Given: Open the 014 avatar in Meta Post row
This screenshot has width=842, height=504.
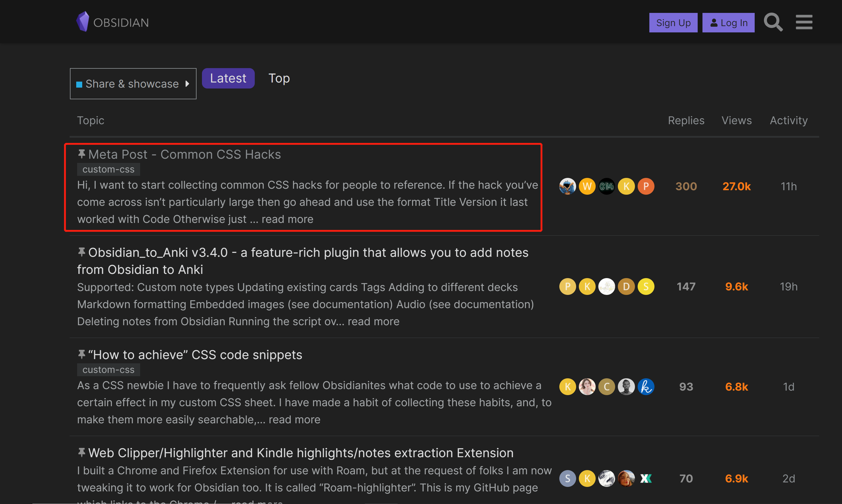Looking at the screenshot, I should click(606, 186).
